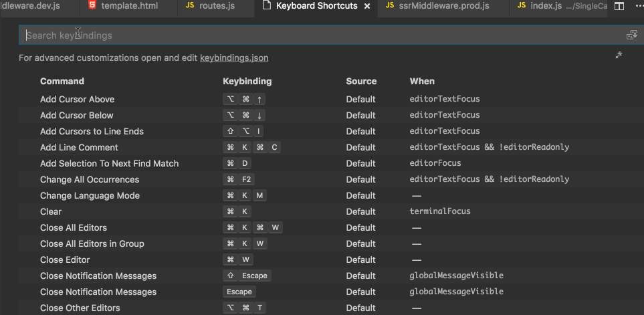
Task: Open the keybindings.json link
Action: (x=234, y=58)
